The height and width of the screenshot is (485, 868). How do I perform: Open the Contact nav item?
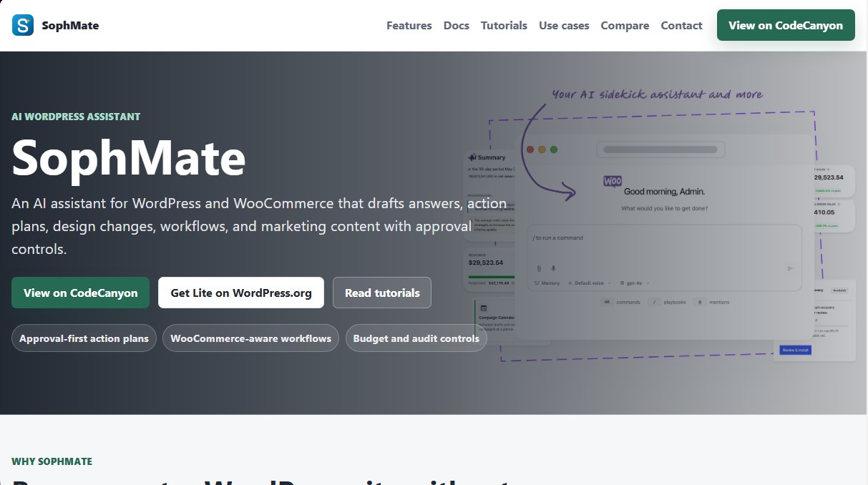point(681,25)
